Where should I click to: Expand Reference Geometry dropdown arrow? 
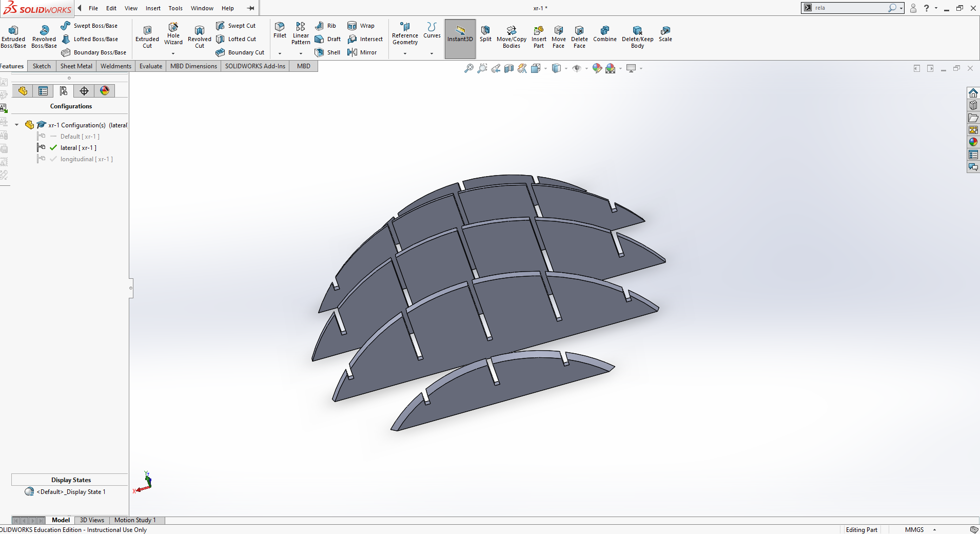tap(405, 53)
